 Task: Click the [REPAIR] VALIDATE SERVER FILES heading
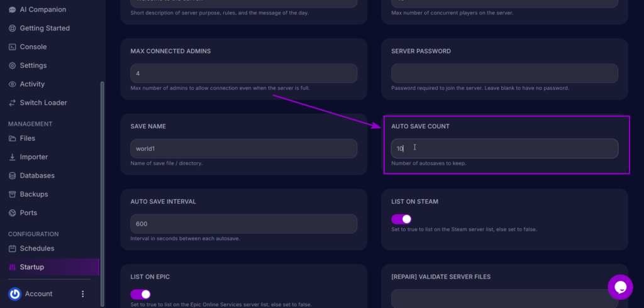(441, 277)
